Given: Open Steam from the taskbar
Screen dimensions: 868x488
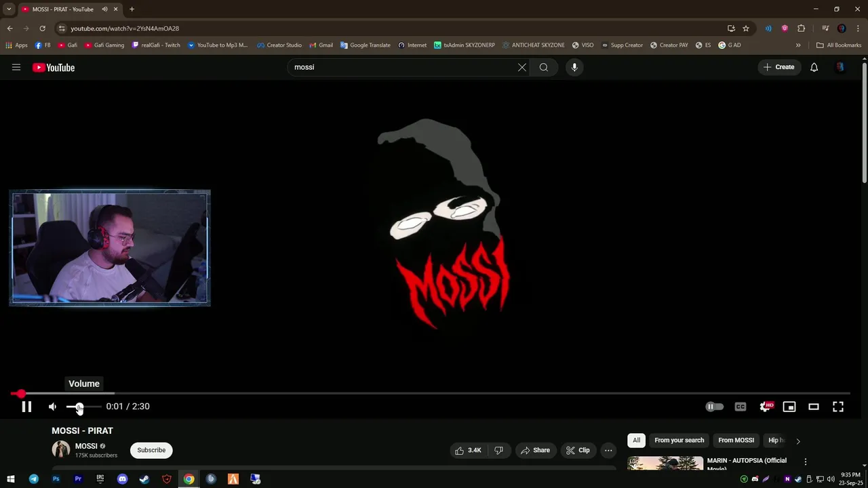Looking at the screenshot, I should pos(144,479).
